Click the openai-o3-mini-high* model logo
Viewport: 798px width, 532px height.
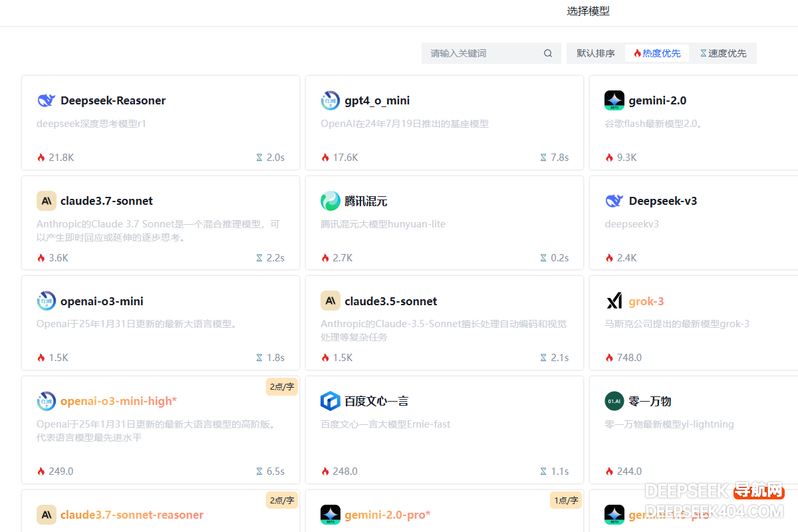47,401
